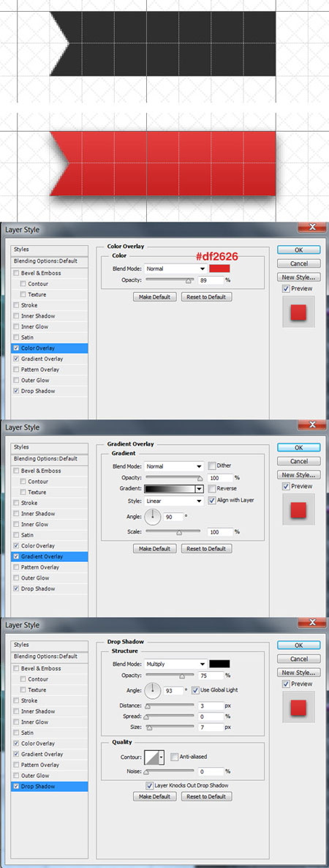Click the Contour curve thumbnail in Drop Shadow Quality
The height and width of the screenshot is (868, 329).
tap(151, 757)
